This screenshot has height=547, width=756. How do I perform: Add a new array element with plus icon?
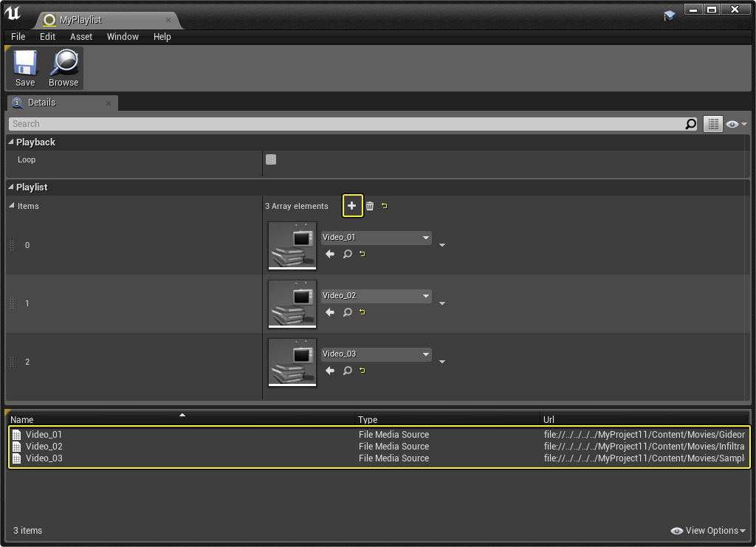coord(352,206)
